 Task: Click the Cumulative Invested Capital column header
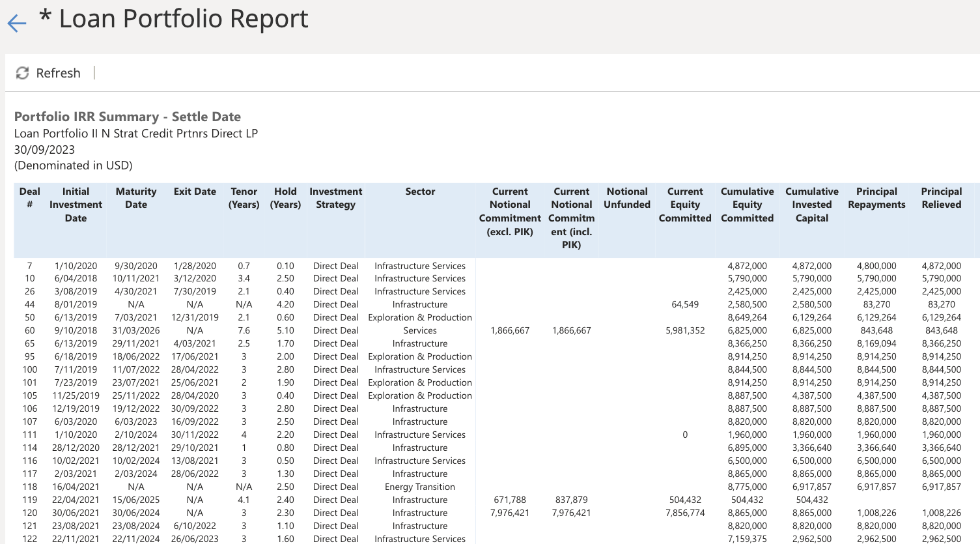[812, 205]
